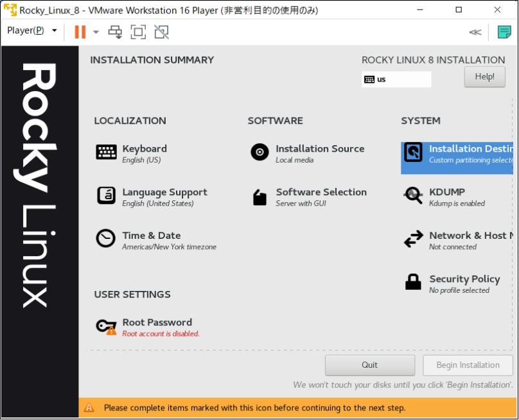Screen dimensions: 519x420
Task: Enter full screen mode
Action: [x=138, y=31]
